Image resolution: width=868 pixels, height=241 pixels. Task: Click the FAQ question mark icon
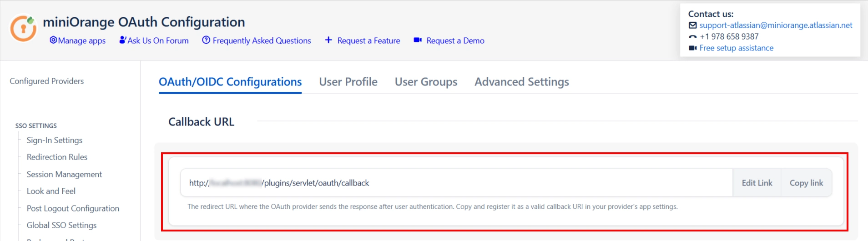[206, 40]
